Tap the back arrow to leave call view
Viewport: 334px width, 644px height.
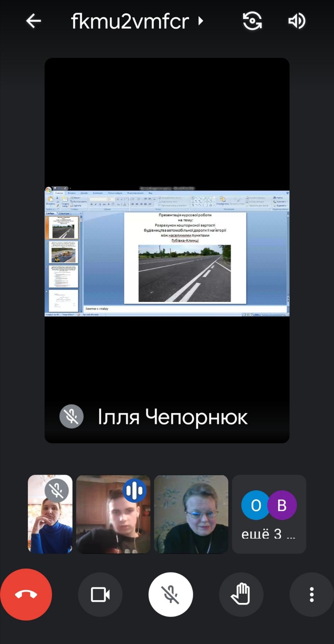click(x=33, y=21)
